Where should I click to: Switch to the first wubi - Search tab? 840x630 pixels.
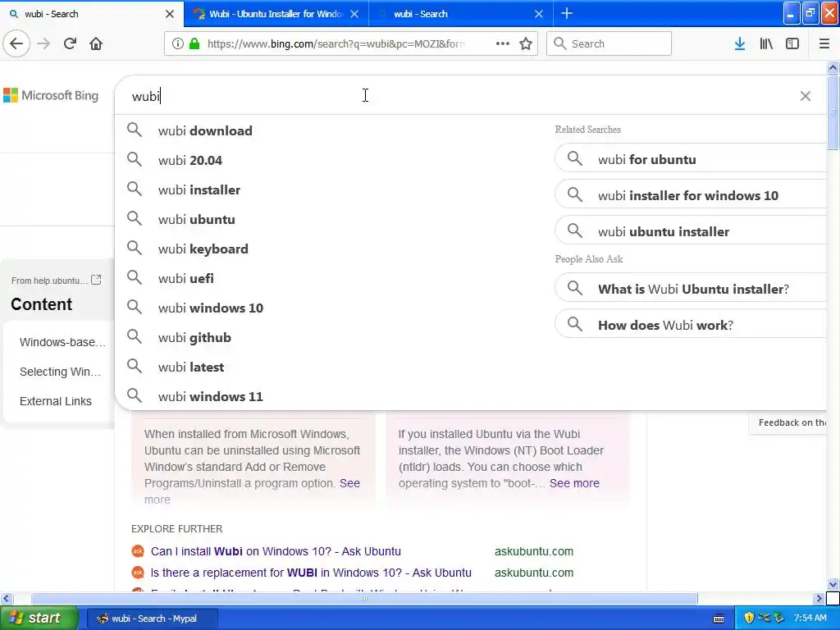coord(85,14)
